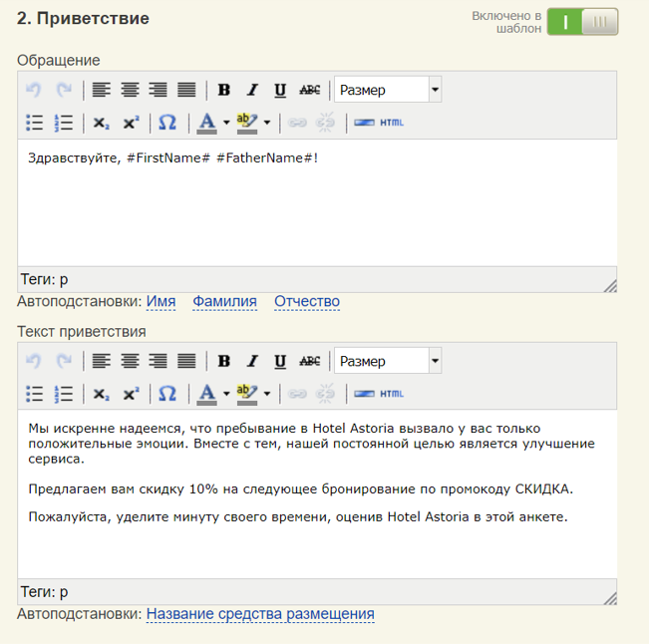The image size is (649, 644).
Task: Remove link in Текст приветствия editor
Action: (x=325, y=394)
